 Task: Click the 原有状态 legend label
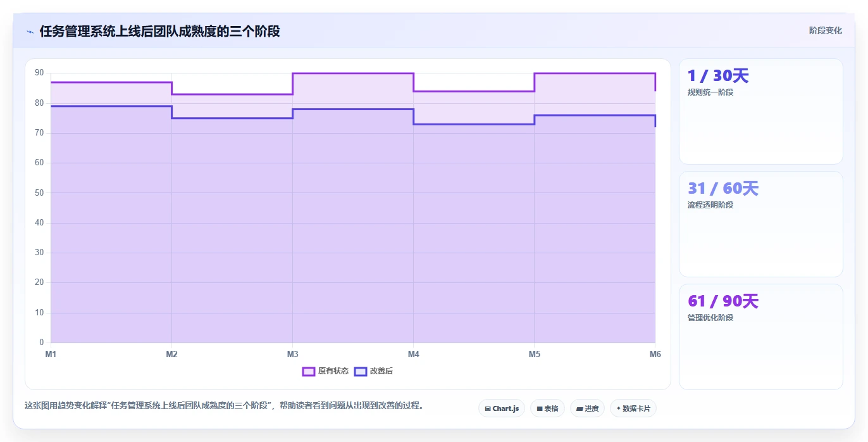click(x=333, y=371)
